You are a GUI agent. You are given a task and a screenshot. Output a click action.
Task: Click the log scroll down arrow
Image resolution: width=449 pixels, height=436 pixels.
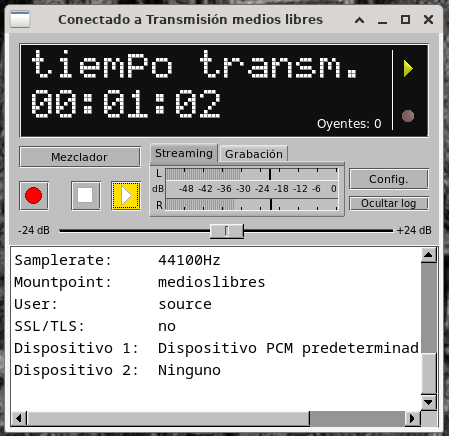point(428,402)
